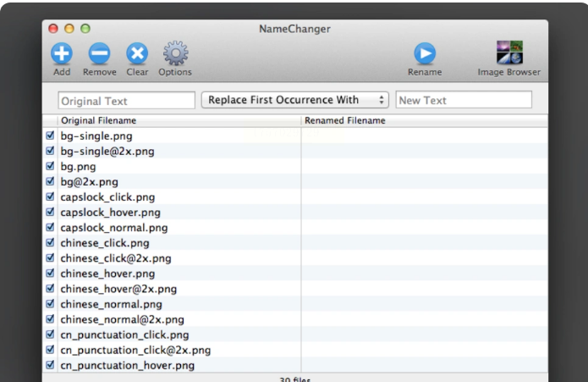
Task: Uncheck capslock_normal.png checkbox
Action: tap(50, 227)
